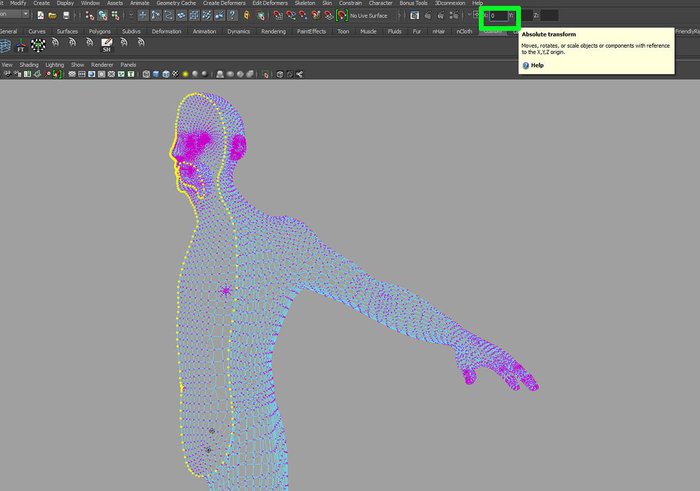Click the Save Scene disk icon
The image size is (700, 491).
tap(66, 15)
